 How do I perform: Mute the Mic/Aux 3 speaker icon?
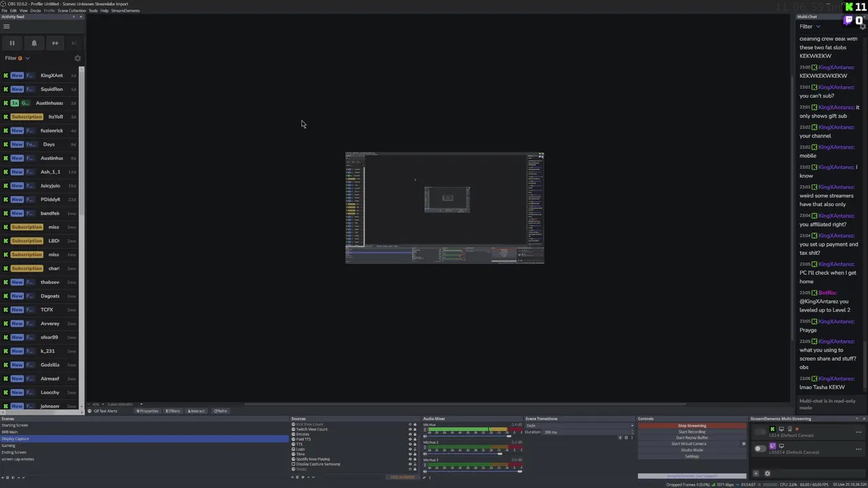point(425,472)
